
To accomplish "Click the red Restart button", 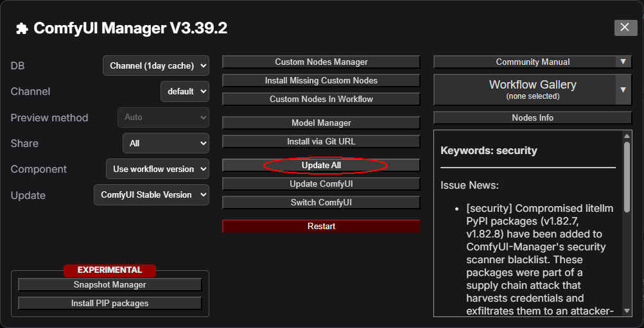I will (321, 226).
